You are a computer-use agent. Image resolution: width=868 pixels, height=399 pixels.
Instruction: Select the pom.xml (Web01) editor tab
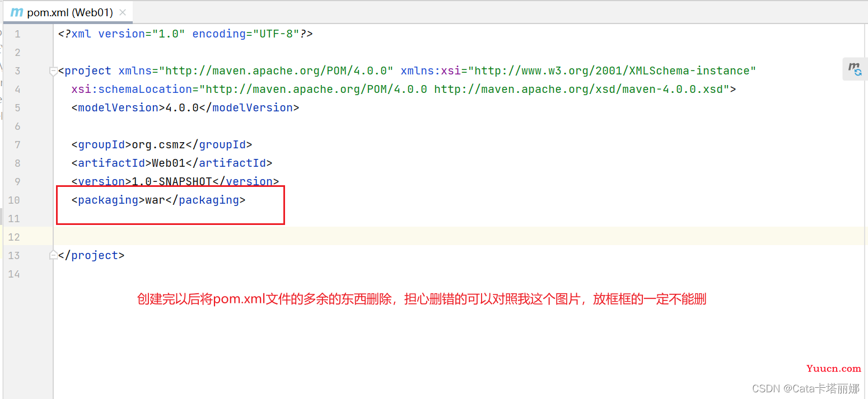point(68,12)
